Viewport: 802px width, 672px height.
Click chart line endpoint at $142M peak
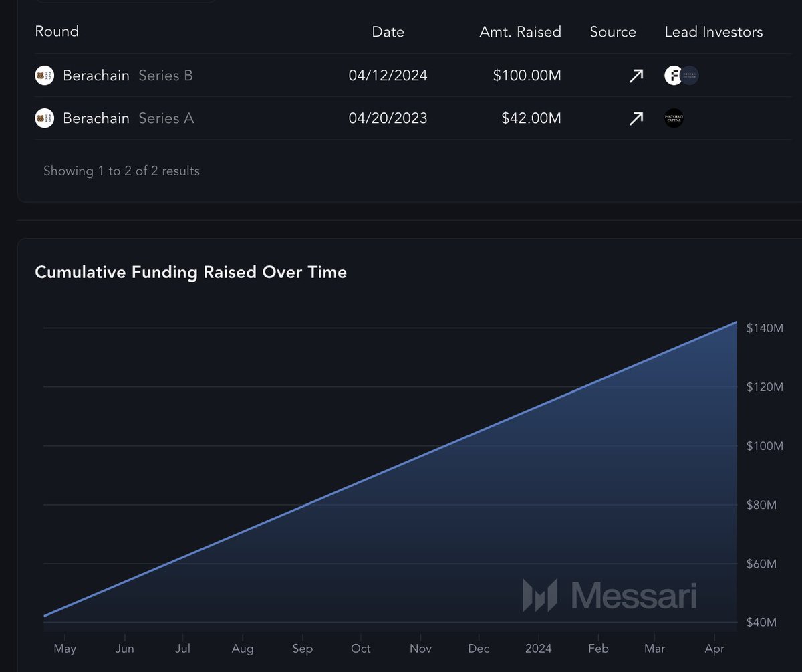coord(736,322)
